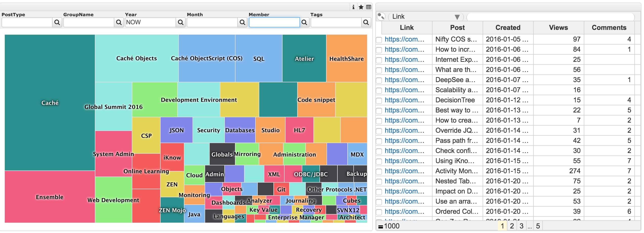Sort by the Created column header
Viewport: 644px width, 233px height.
[x=508, y=28]
